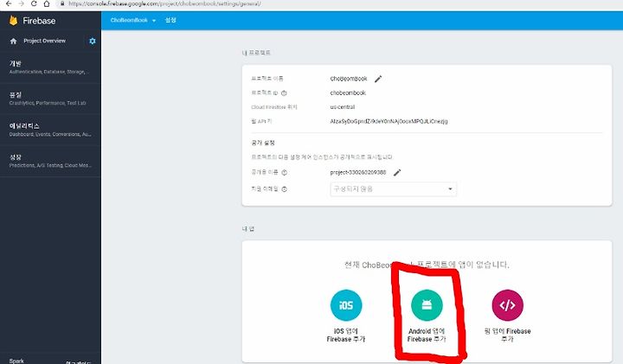Expand the Quality section in sidebar
The image size is (623, 364).
(x=50, y=99)
